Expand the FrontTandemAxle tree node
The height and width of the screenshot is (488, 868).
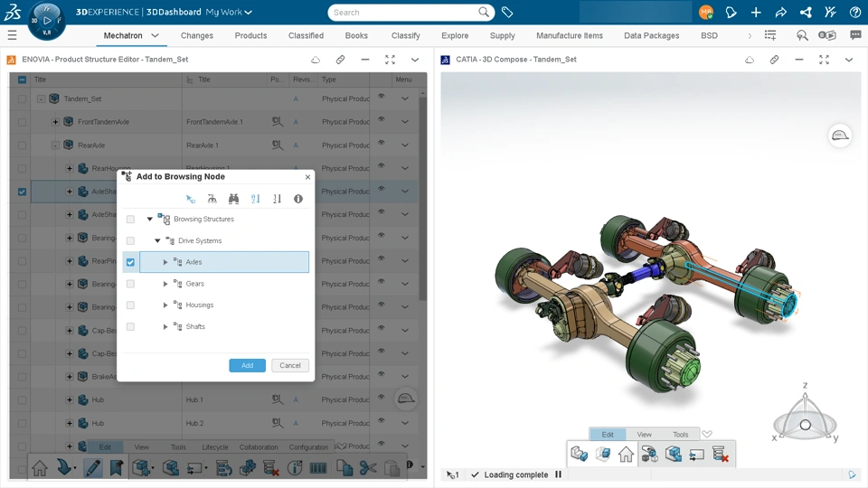[x=55, y=122]
